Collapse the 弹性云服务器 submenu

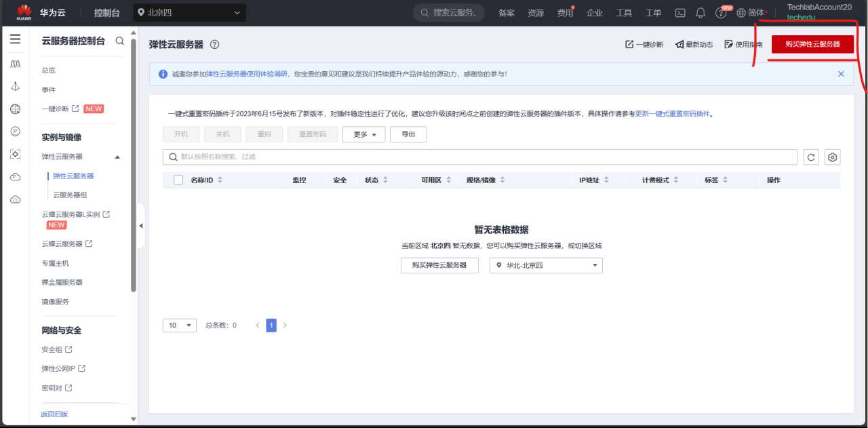coord(117,156)
